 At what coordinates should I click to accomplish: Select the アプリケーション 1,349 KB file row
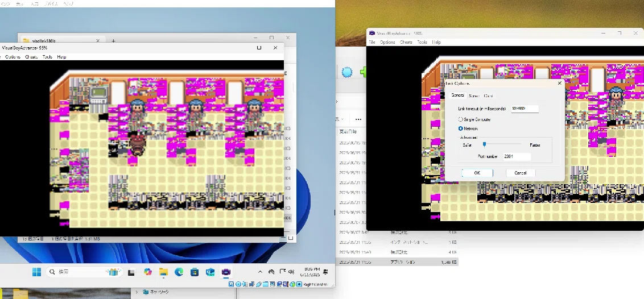pyautogui.click(x=397, y=261)
